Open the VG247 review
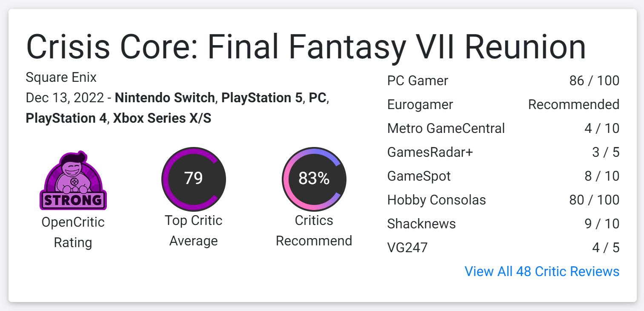 coord(407,248)
